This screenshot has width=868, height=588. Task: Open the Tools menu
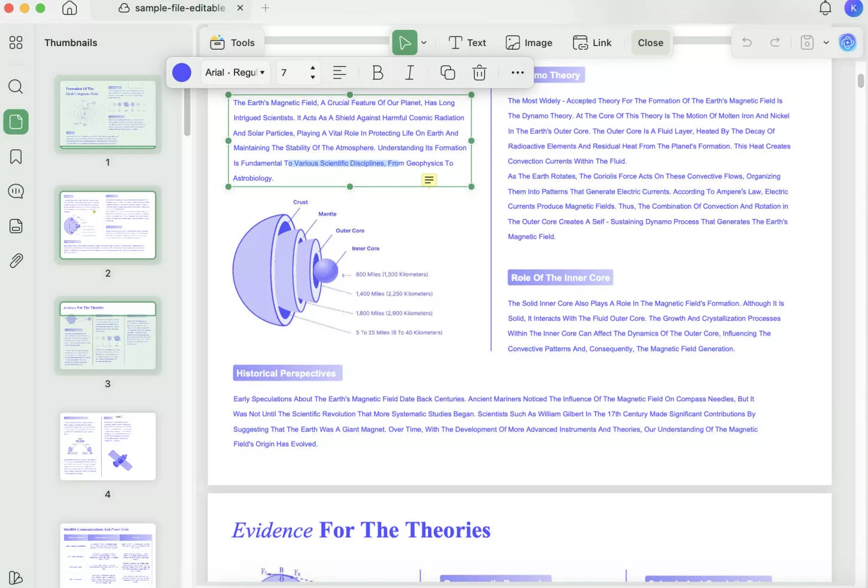point(233,42)
